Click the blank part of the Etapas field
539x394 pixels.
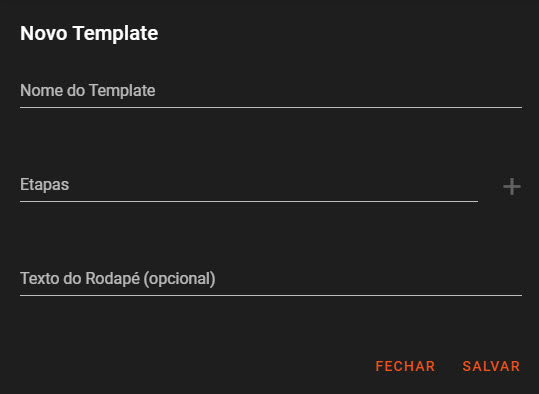pos(274,185)
